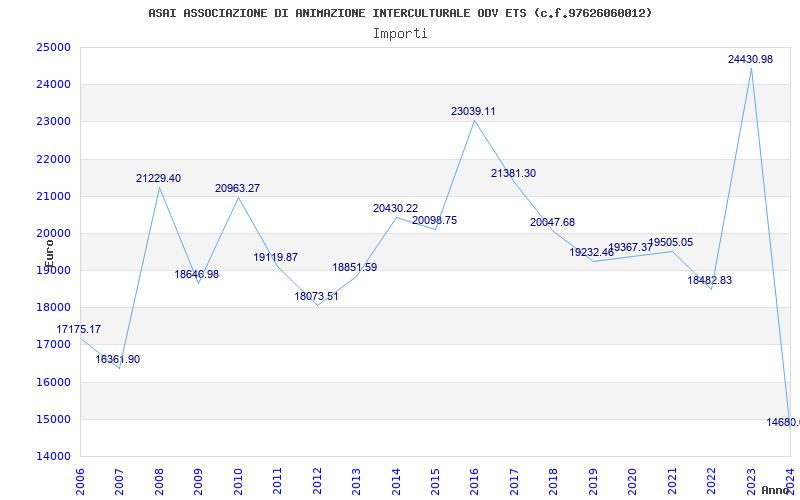Select the 17175.17 data label
Screen dimensions: 800x500
coord(79,329)
